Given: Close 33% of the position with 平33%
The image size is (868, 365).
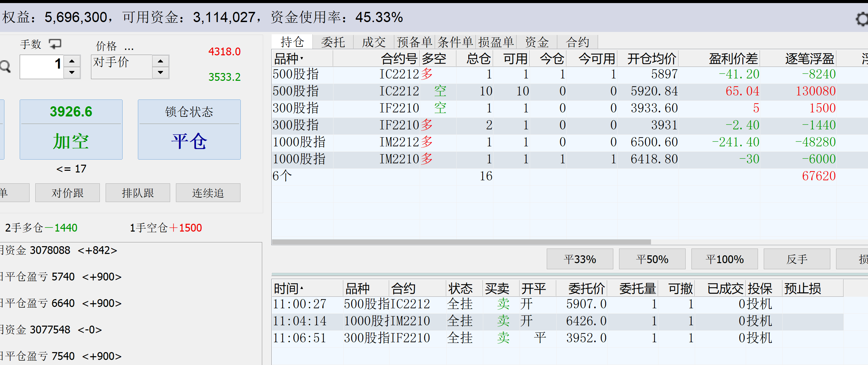Looking at the screenshot, I should (x=580, y=259).
